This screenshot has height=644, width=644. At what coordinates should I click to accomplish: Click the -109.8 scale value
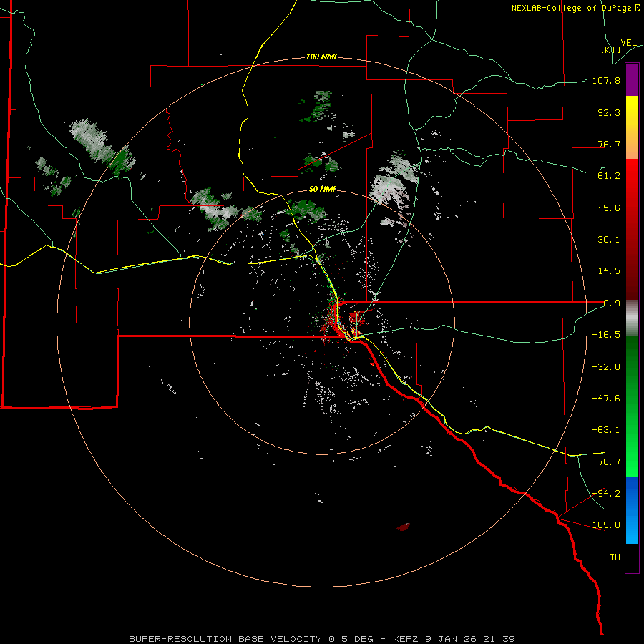point(603,525)
